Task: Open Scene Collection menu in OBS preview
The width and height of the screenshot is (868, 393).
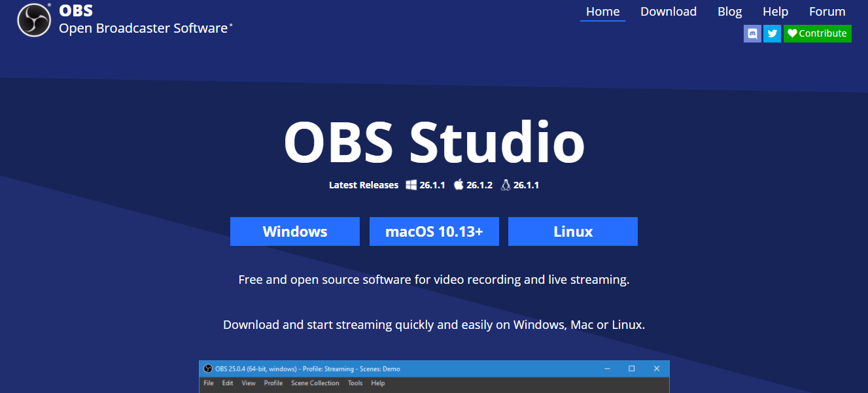Action: coord(315,383)
